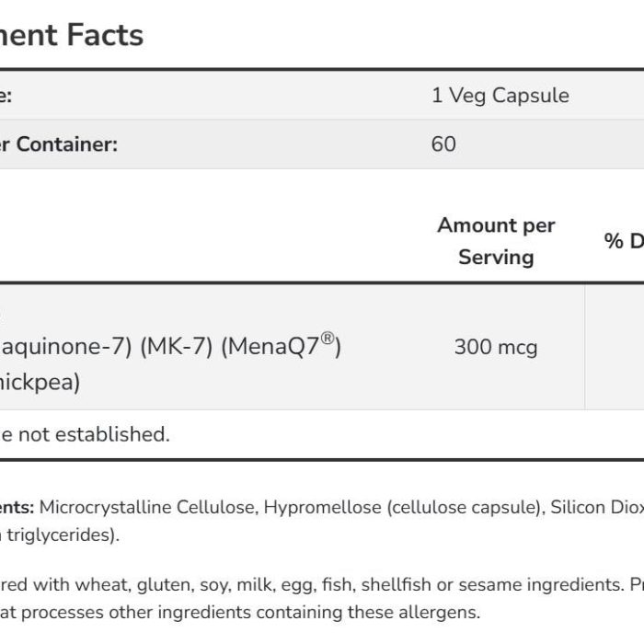Click the '(MK-7)' text in ingredient row
This screenshot has width=644, height=644.
[177, 346]
